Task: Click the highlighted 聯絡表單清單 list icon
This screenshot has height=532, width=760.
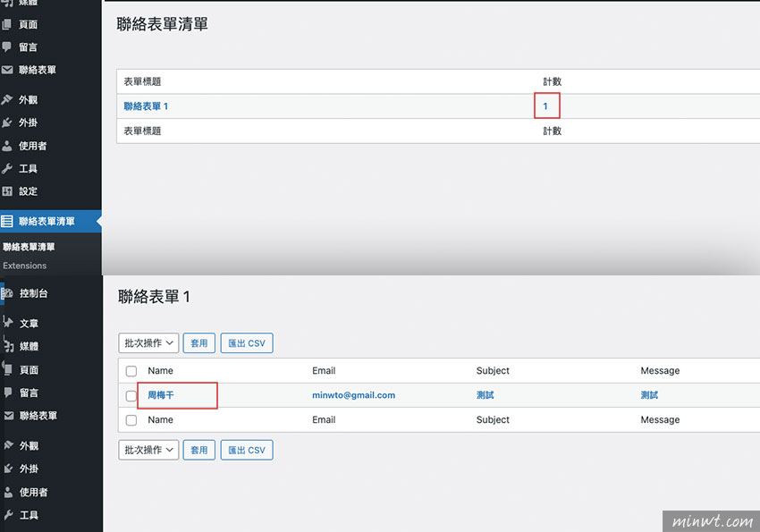Action: coord(7,222)
